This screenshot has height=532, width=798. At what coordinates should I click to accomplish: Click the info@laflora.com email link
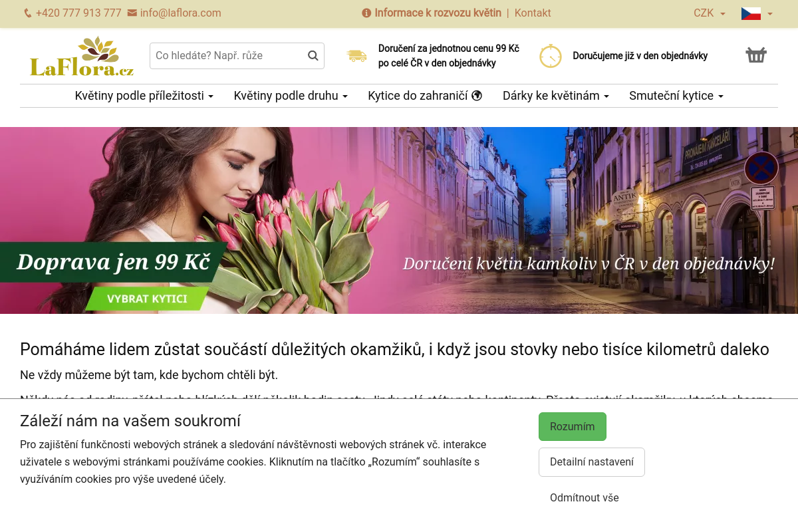[x=180, y=13]
